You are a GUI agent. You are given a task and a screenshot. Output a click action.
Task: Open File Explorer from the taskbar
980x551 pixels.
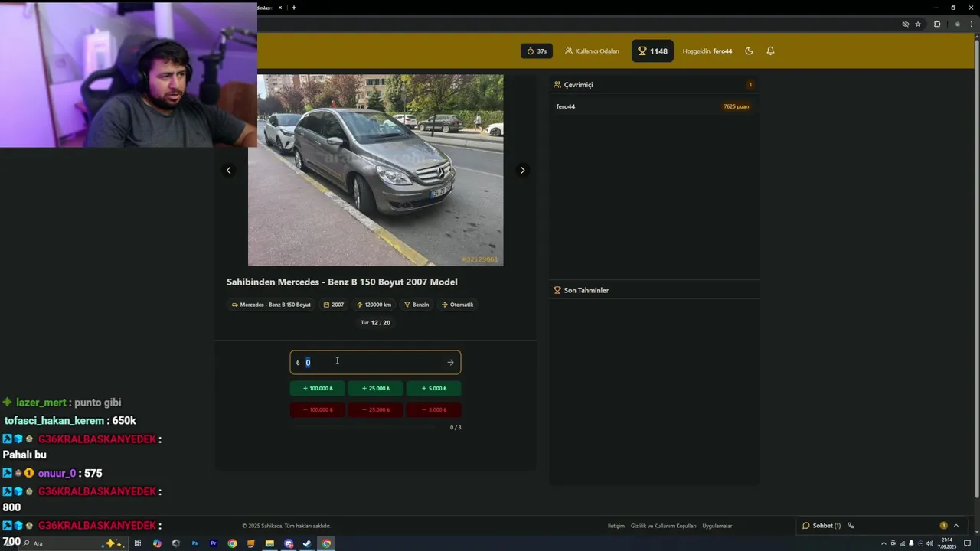coord(269,543)
